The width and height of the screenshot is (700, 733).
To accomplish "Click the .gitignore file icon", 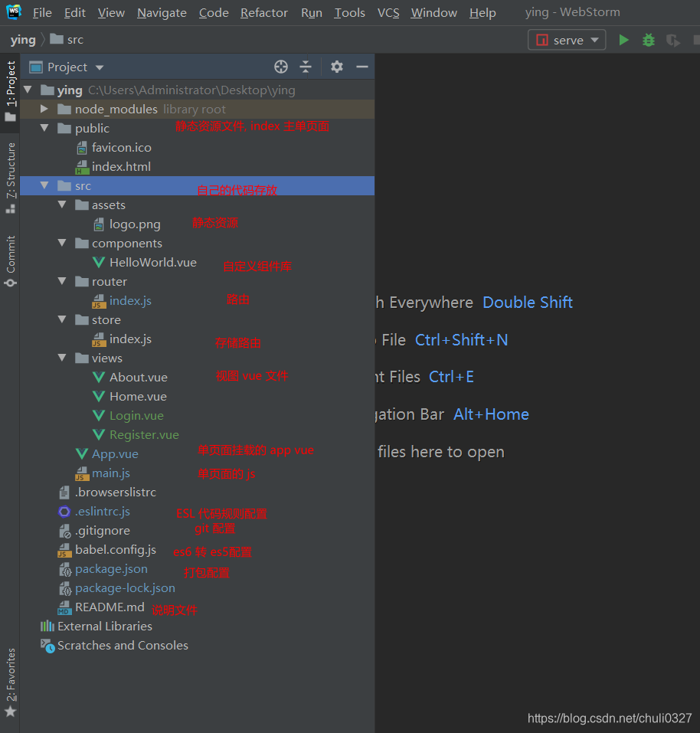I will pos(64,531).
